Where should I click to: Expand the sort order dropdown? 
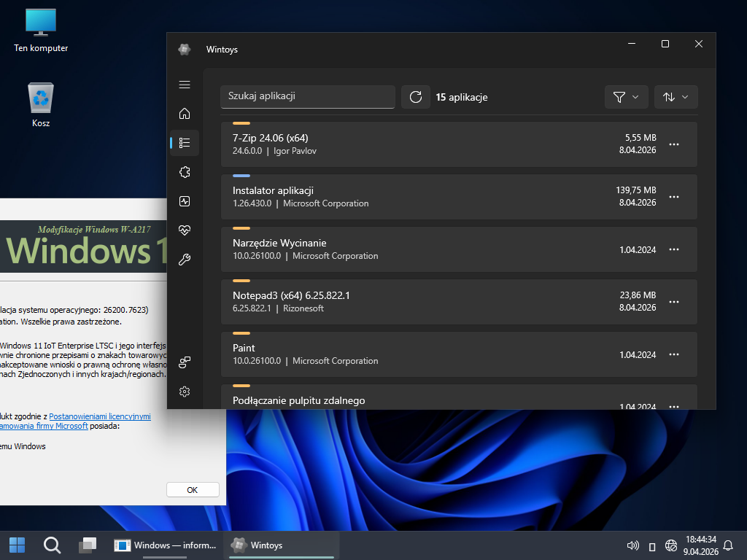coord(676,97)
